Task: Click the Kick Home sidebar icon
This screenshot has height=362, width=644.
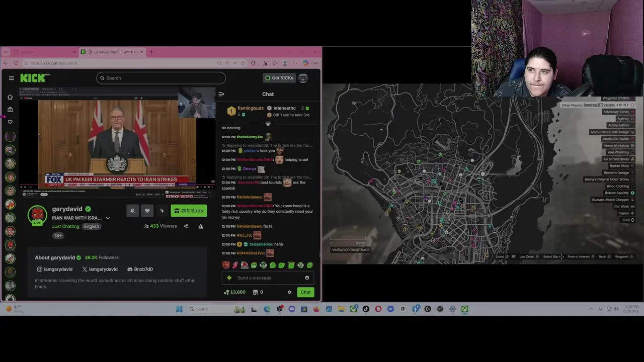Action: (10, 97)
